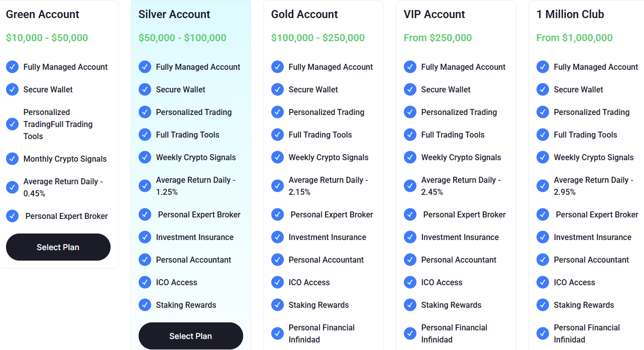Click check icon for Silver's Investment Insurance
The height and width of the screenshot is (350, 644).
click(145, 237)
